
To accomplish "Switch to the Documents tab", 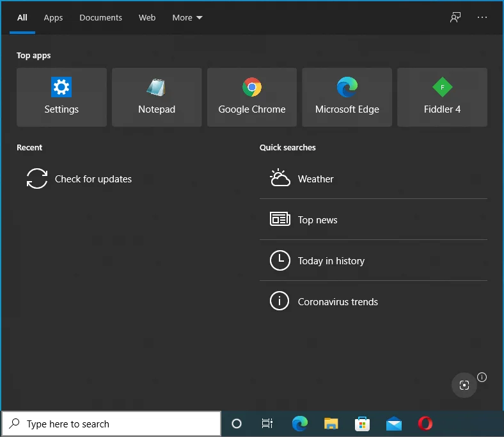I will [x=100, y=18].
